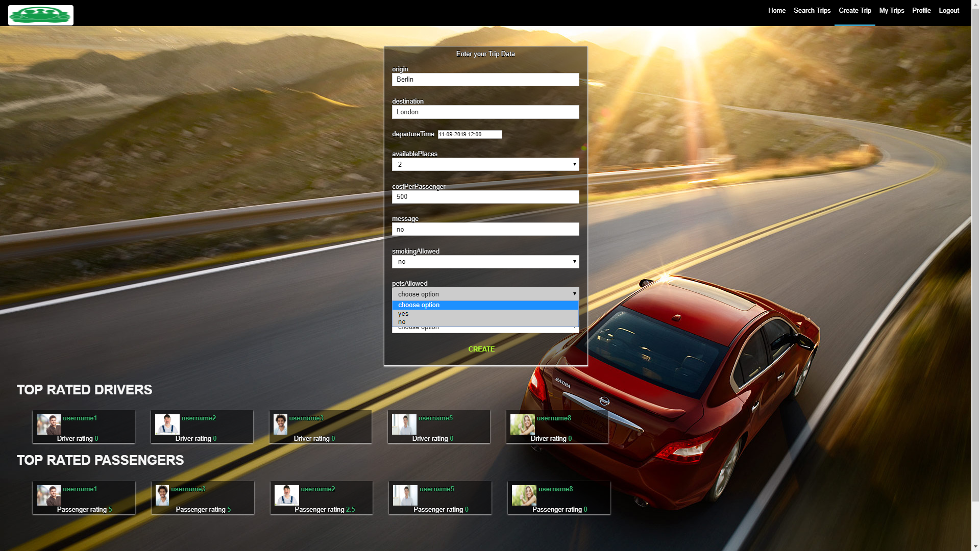Screen dimensions: 980x551
Task: Select 'yes' in petsAllowed list
Action: coord(485,314)
